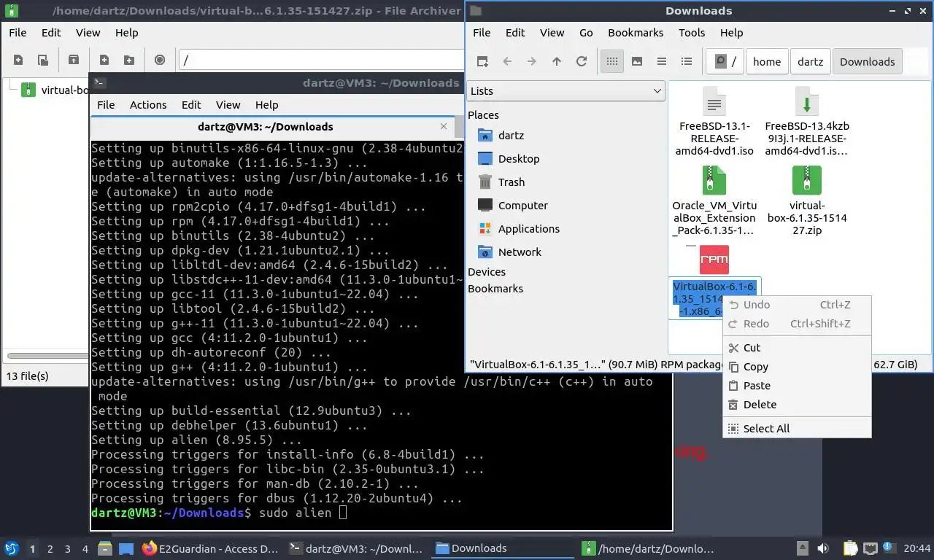Open new tab icon in Downloads file manager
The image size is (934, 560).
(x=482, y=62)
